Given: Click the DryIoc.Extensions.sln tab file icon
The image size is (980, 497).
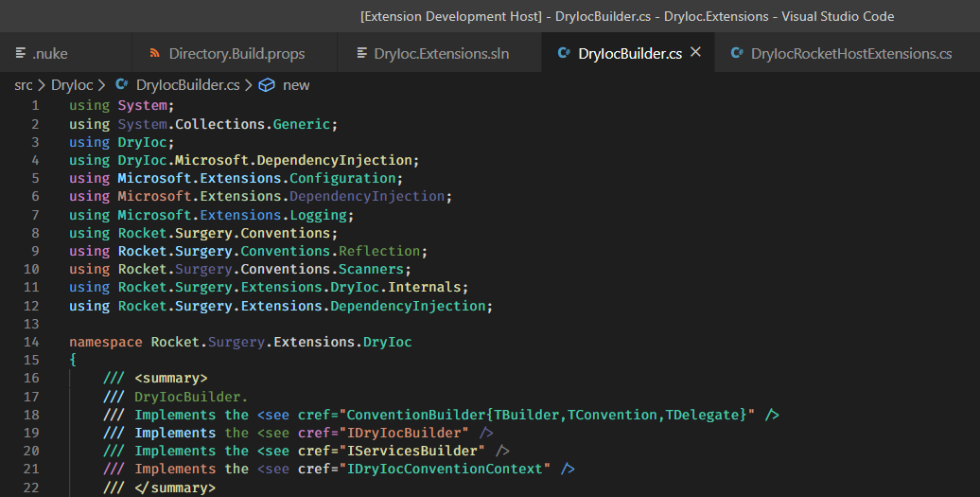Looking at the screenshot, I should [362, 53].
